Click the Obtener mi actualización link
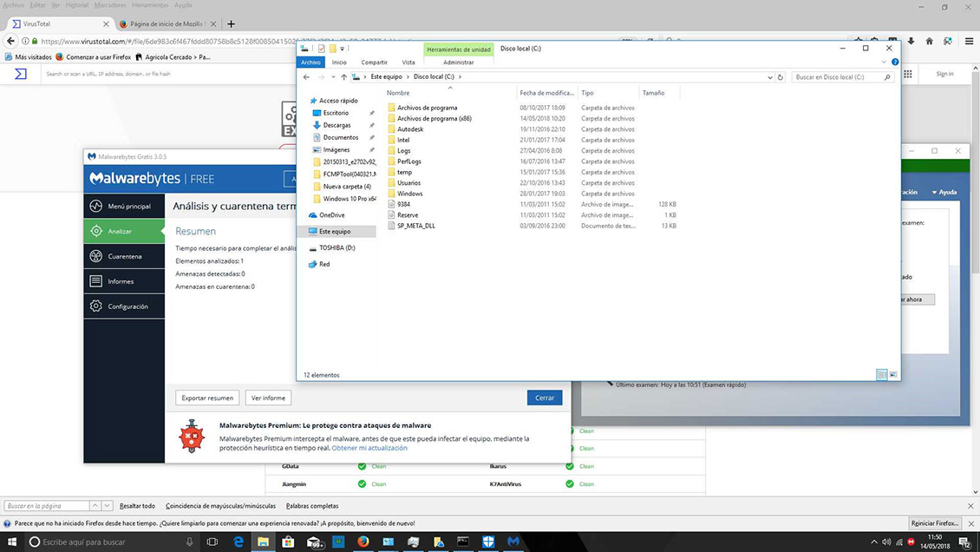This screenshot has width=980, height=552. tap(369, 448)
